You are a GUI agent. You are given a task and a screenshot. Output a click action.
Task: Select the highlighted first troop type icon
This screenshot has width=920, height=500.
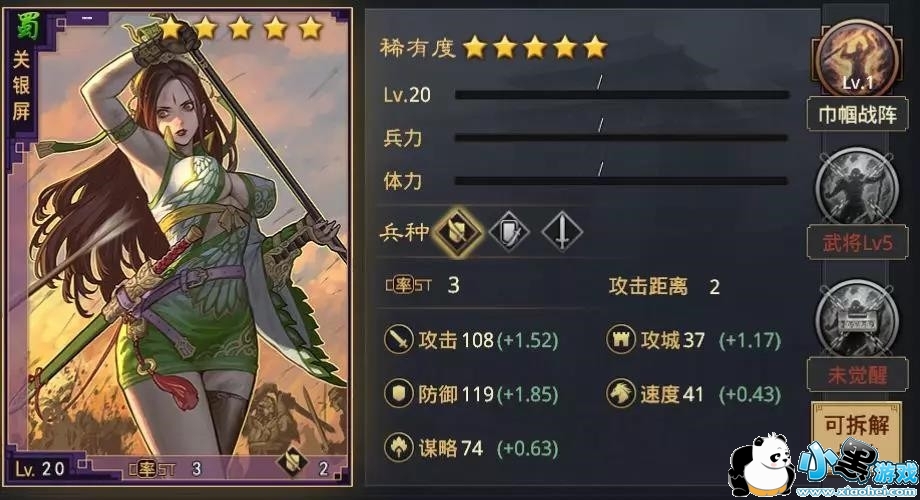pos(457,231)
